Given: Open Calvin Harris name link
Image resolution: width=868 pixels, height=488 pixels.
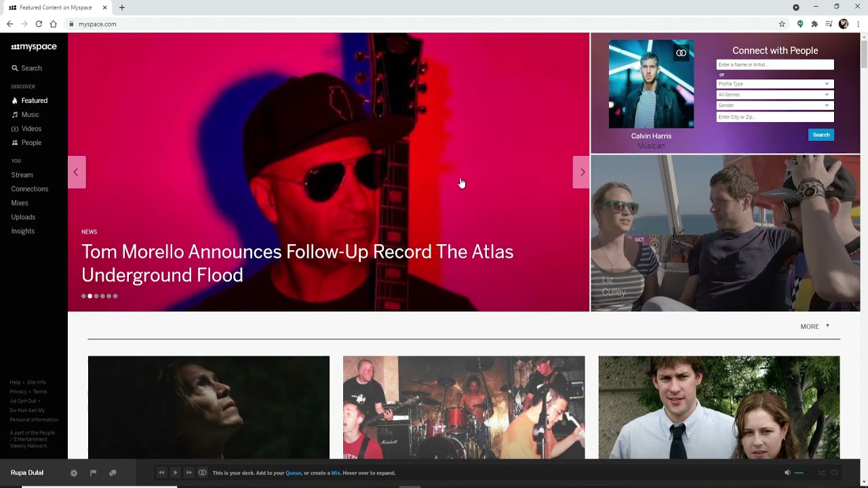Looking at the screenshot, I should (651, 136).
